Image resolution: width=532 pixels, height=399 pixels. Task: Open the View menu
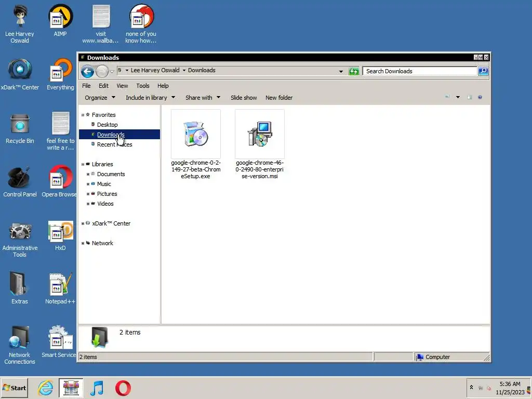[122, 86]
